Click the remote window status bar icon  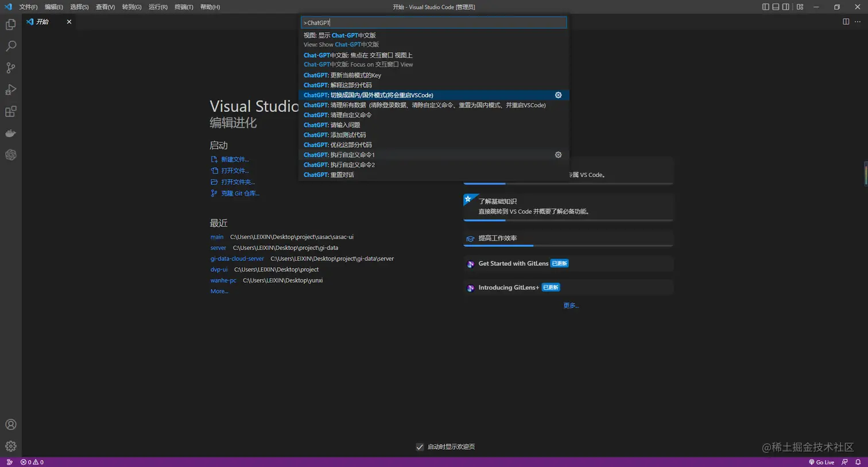pos(9,462)
